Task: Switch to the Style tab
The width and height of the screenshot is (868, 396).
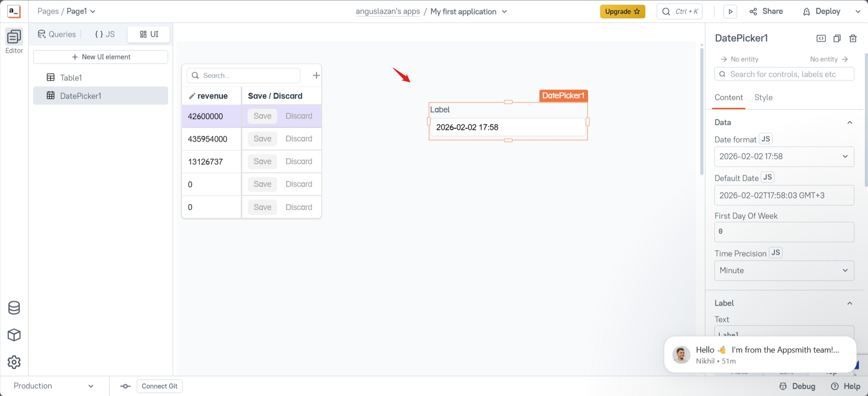Action: (763, 98)
